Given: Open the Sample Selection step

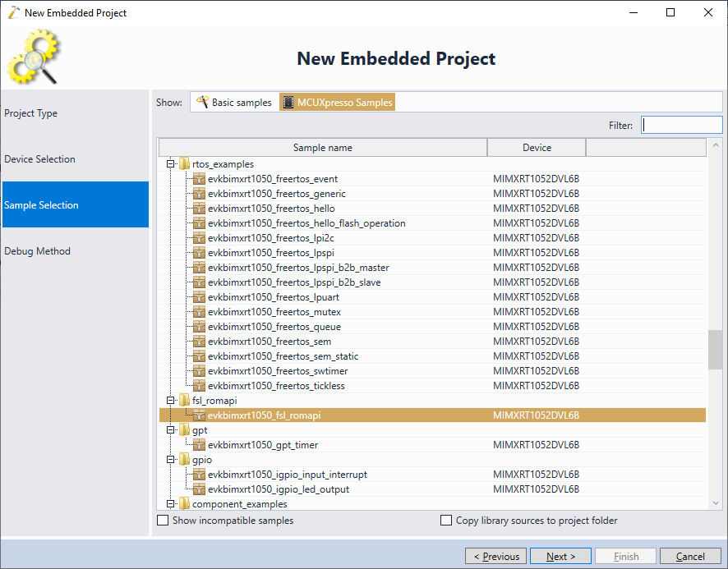Looking at the screenshot, I should tap(76, 204).
